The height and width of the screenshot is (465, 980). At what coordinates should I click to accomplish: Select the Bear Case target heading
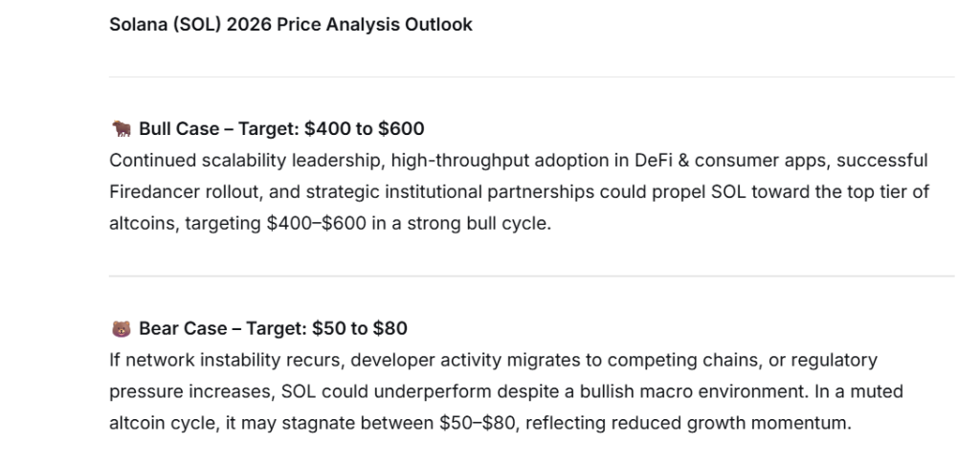pyautogui.click(x=273, y=329)
